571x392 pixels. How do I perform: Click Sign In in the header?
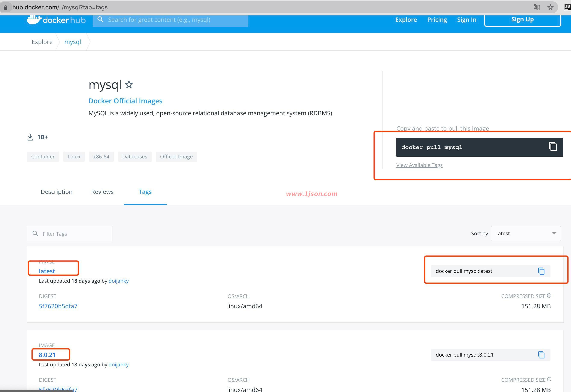click(x=467, y=20)
